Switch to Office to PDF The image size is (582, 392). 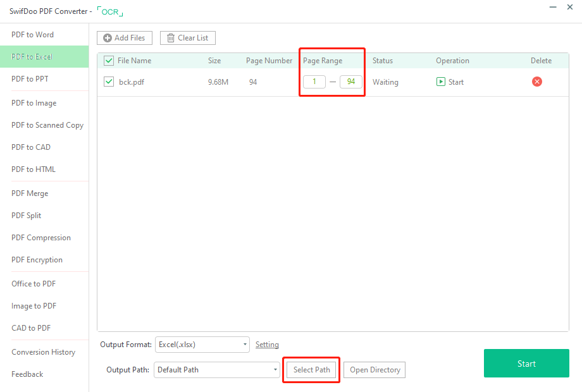pyautogui.click(x=34, y=284)
